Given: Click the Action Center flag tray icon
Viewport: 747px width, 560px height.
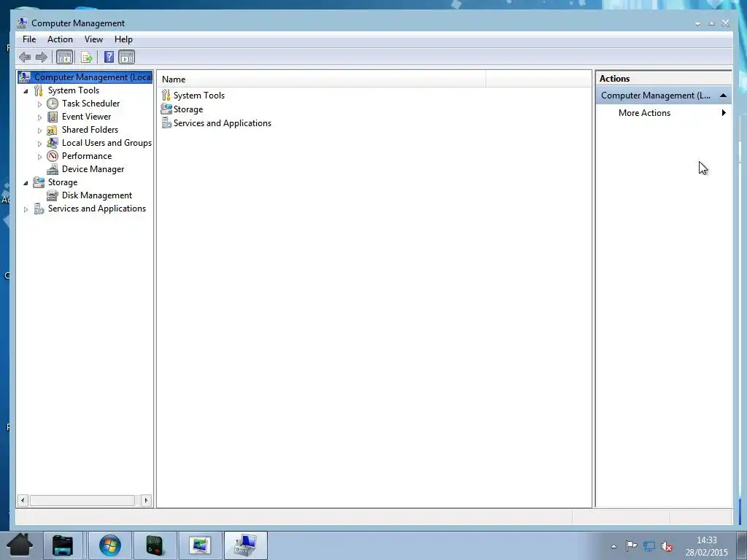Looking at the screenshot, I should coord(631,546).
